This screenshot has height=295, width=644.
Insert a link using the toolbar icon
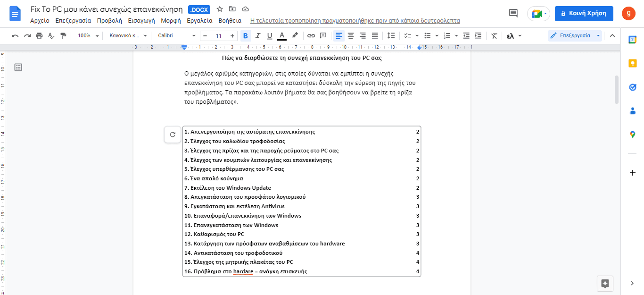[x=311, y=35]
